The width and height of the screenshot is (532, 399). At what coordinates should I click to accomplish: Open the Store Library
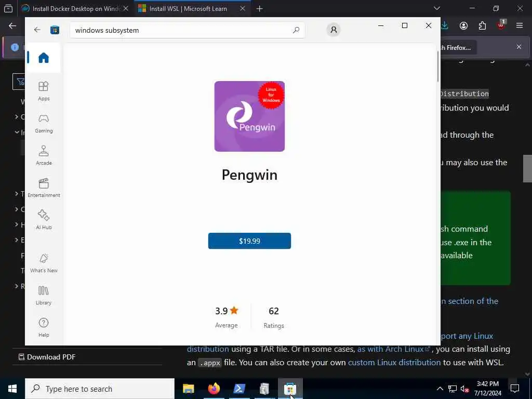[44, 295]
